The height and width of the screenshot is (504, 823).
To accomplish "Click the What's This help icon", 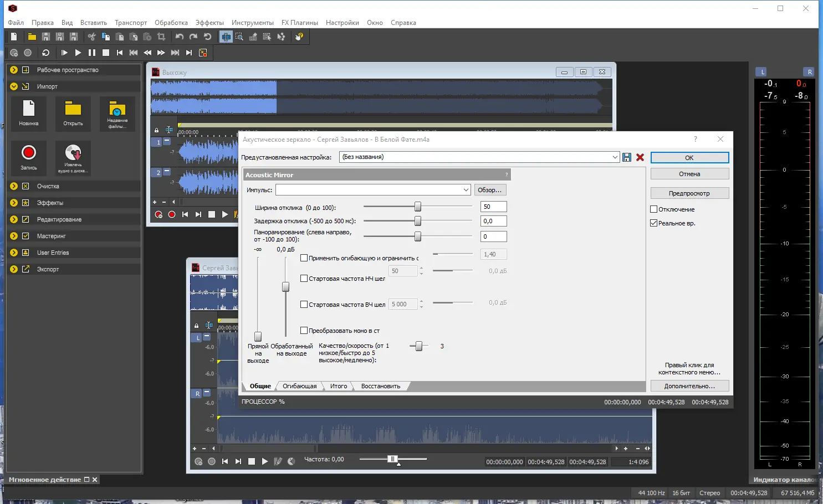I will (299, 37).
